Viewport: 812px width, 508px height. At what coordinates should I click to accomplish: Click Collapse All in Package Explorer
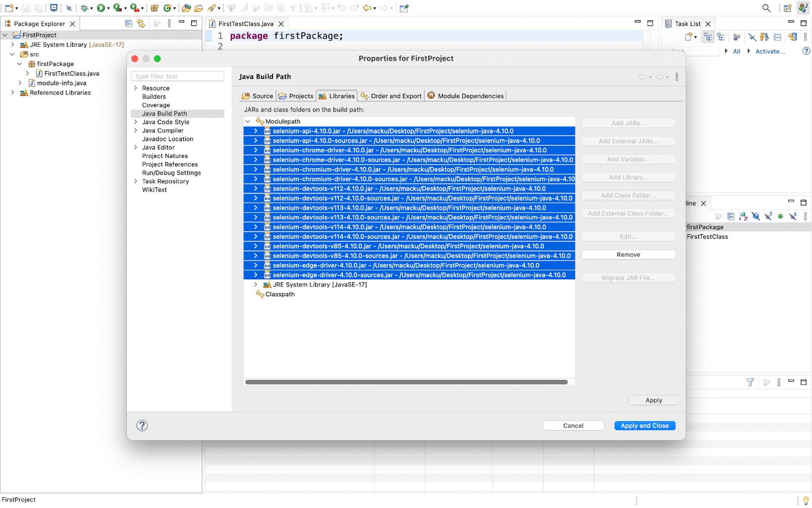[x=129, y=23]
